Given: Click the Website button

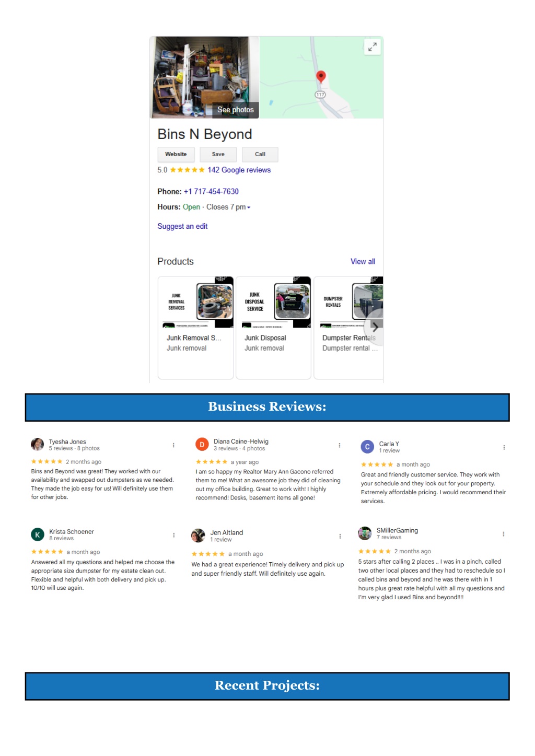Looking at the screenshot, I should click(176, 154).
